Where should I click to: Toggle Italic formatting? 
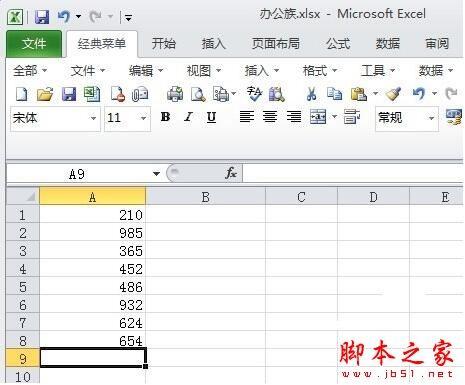(188, 117)
